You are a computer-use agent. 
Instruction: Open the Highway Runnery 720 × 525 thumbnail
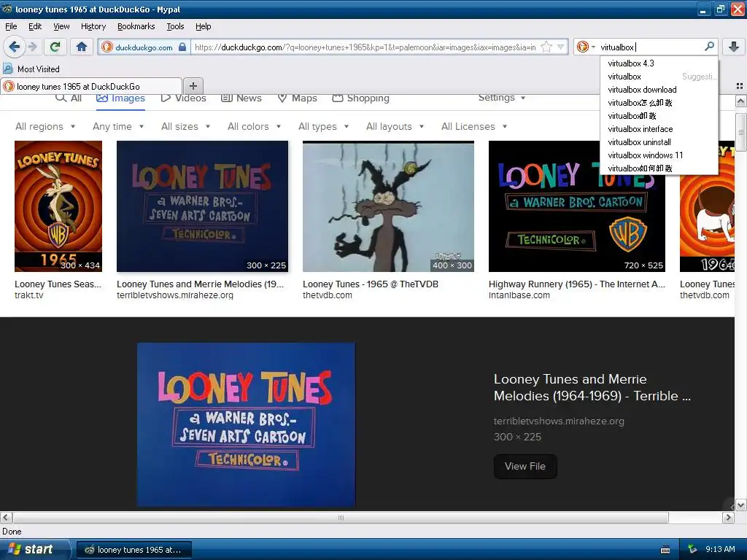576,206
